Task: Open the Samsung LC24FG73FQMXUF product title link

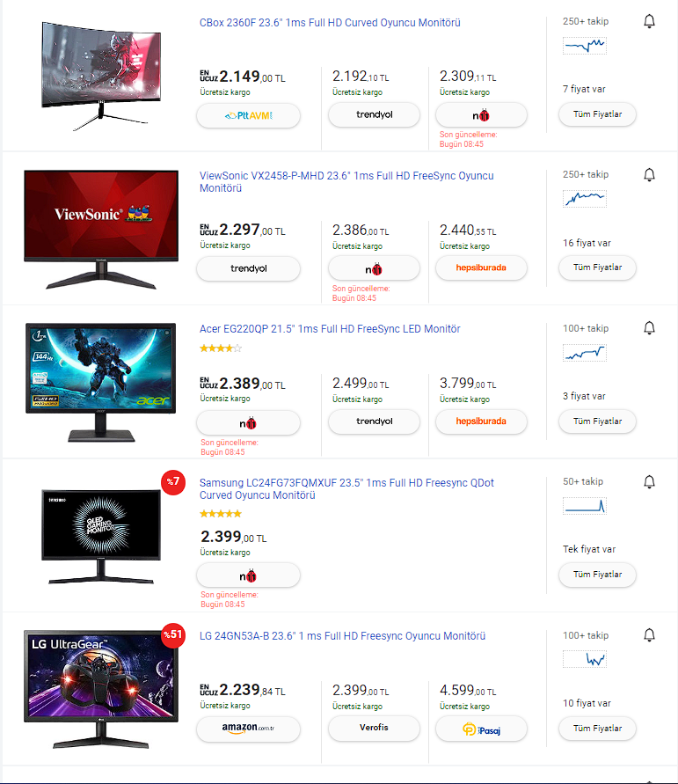Action: pos(346,489)
